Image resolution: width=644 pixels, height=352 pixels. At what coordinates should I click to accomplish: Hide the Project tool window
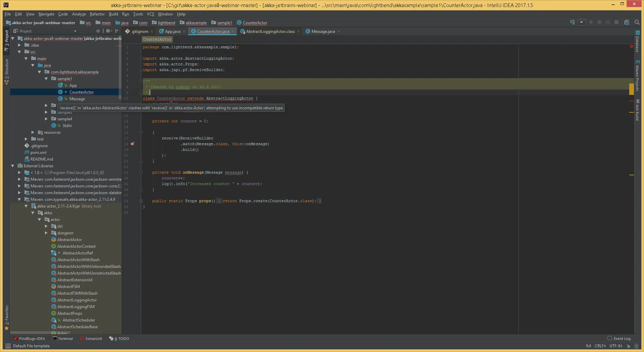pos(117,31)
